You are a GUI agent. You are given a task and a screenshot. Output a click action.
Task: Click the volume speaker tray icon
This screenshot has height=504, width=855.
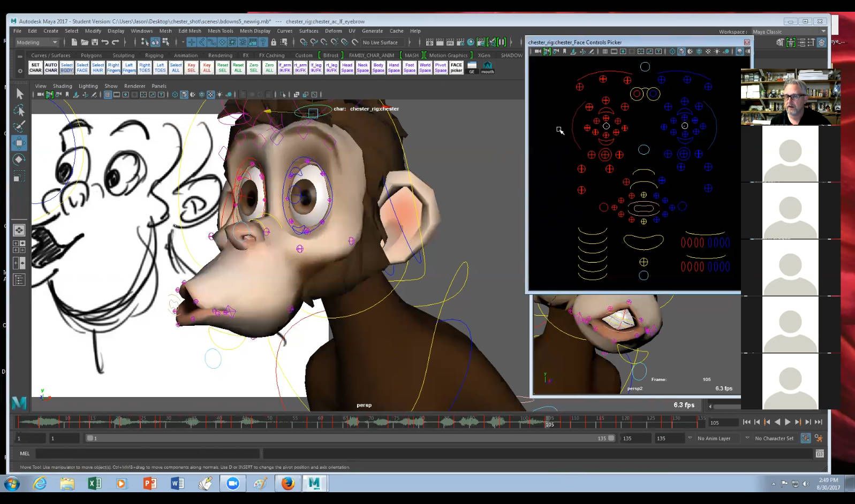click(806, 484)
